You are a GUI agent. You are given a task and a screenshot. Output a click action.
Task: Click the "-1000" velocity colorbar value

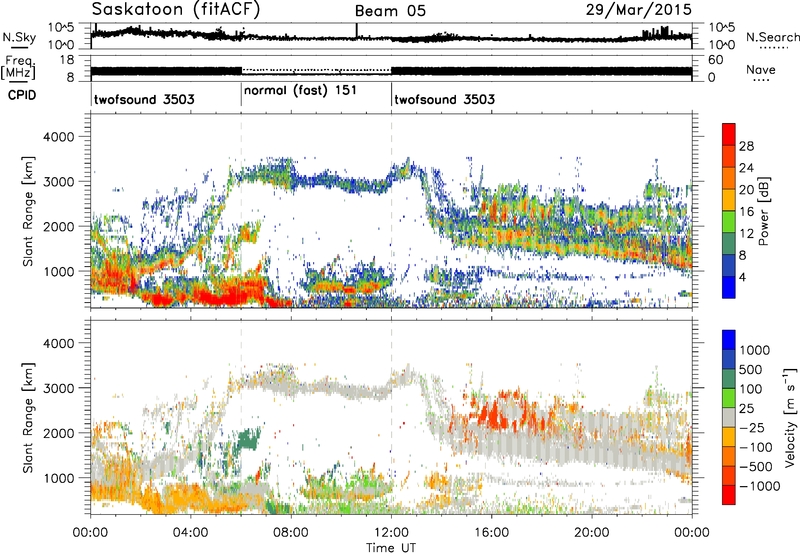[x=759, y=486]
